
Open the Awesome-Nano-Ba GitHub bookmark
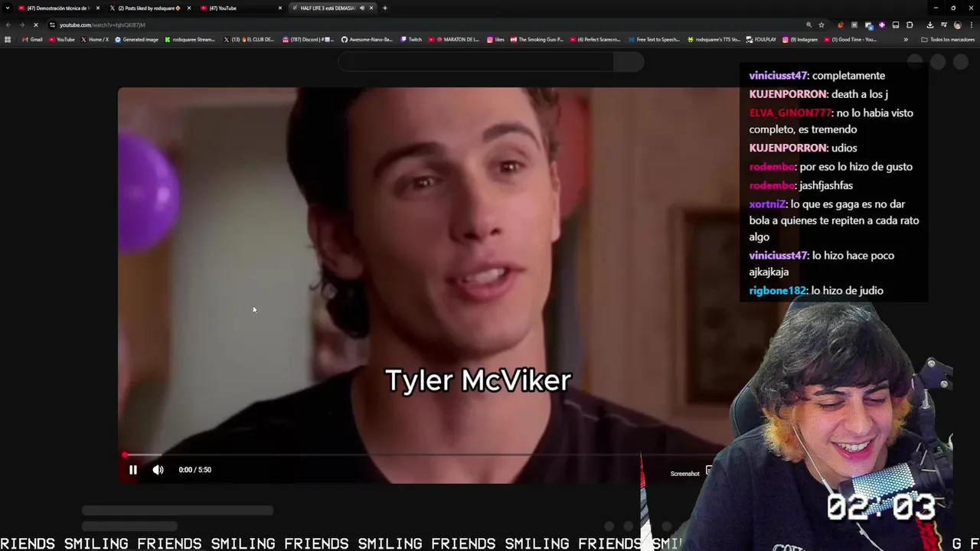367,39
